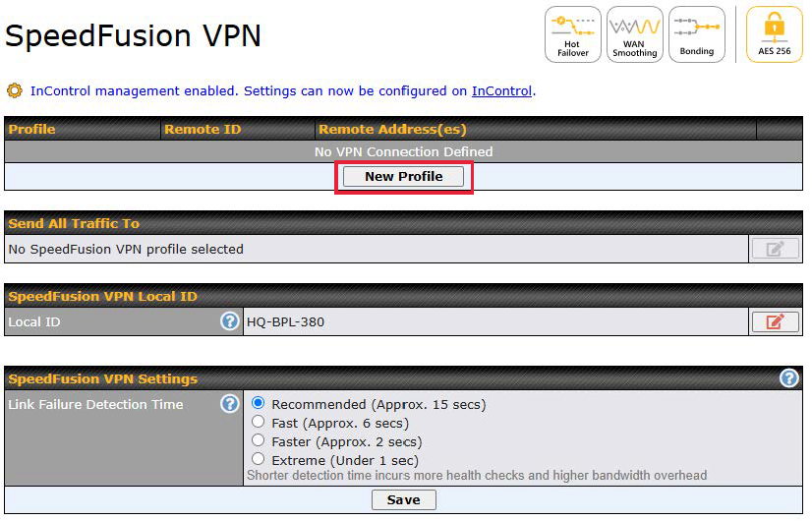Click the AES 256 lock icon
Screen dimensions: 812x521
775,34
